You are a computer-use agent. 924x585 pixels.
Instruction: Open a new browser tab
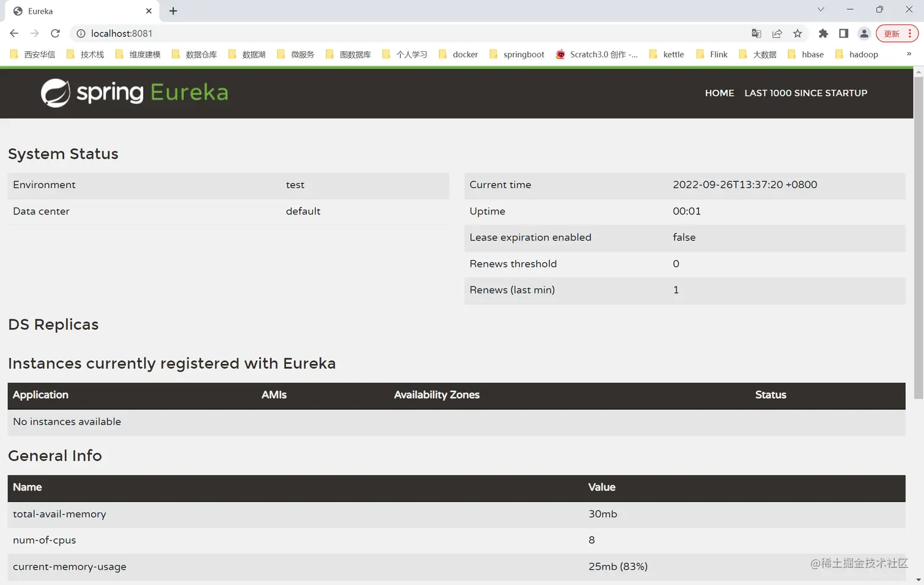174,11
